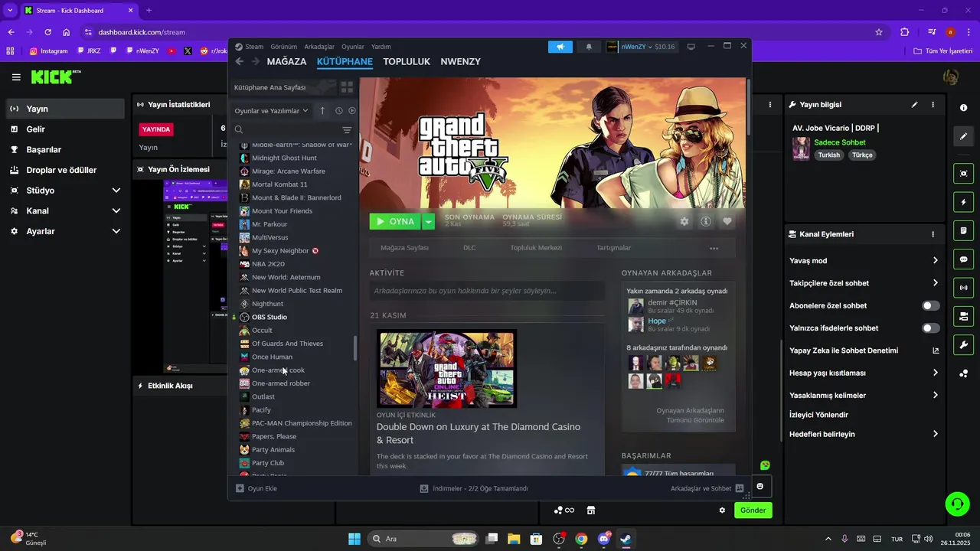Open play options dropdown next to OYNA

click(429, 222)
